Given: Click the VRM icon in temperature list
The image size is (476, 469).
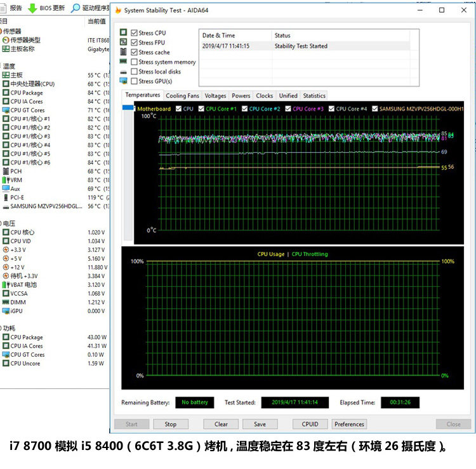Looking at the screenshot, I should point(6,180).
